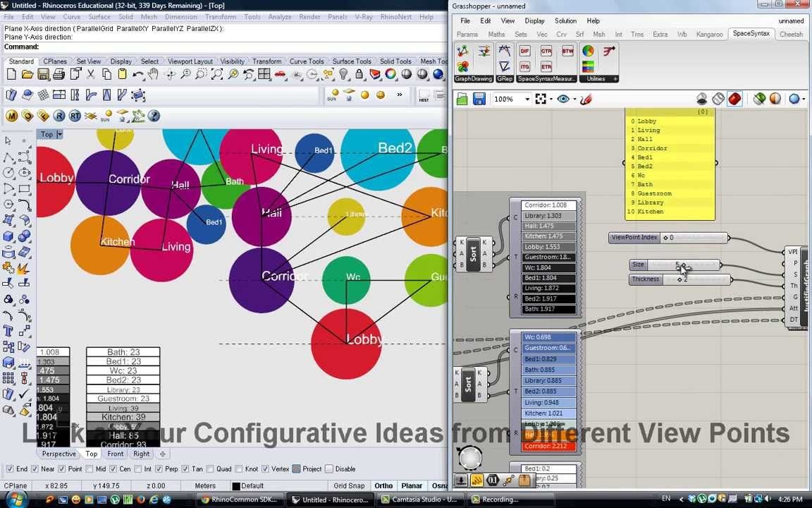Screen dimensions: 812x508
Task: Select red shaded preview mode icon
Action: point(734,99)
